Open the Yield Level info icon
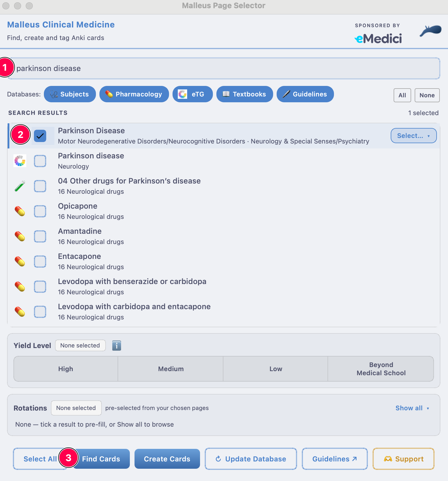Image resolution: width=448 pixels, height=481 pixels. (x=117, y=346)
